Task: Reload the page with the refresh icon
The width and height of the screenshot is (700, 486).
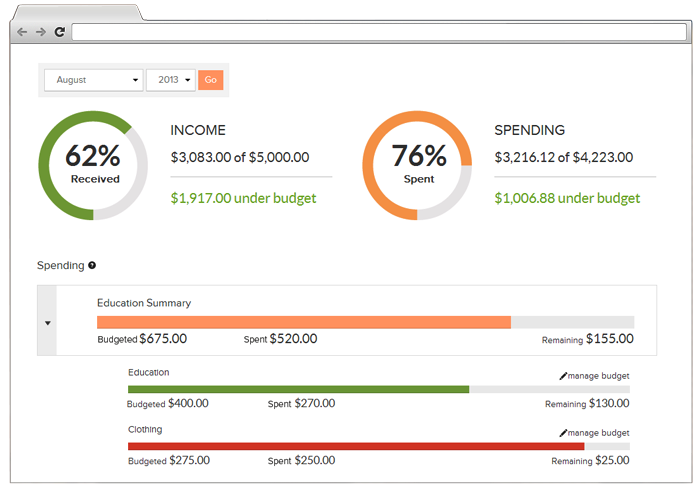Action: coord(60,32)
